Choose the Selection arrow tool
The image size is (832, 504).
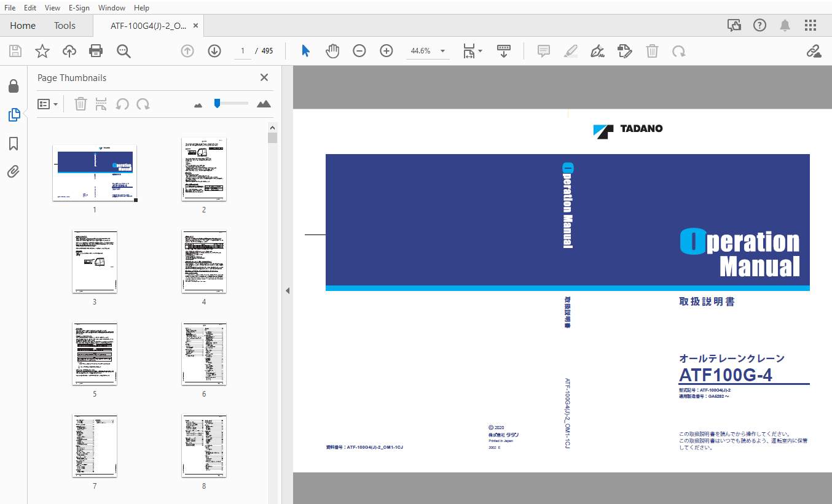pyautogui.click(x=305, y=51)
